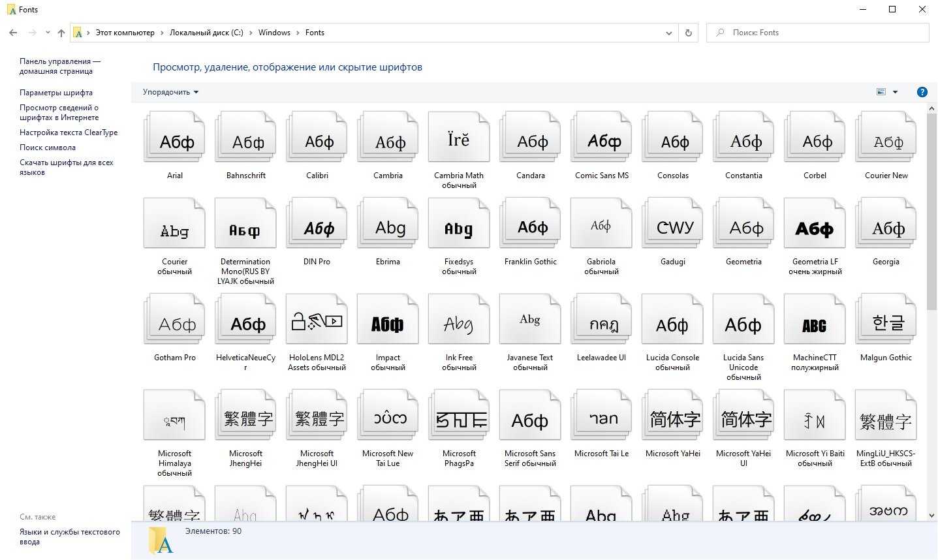The image size is (938, 560).
Task: Expand chevron after Этот компьютер breadcrumb
Action: pyautogui.click(x=163, y=33)
